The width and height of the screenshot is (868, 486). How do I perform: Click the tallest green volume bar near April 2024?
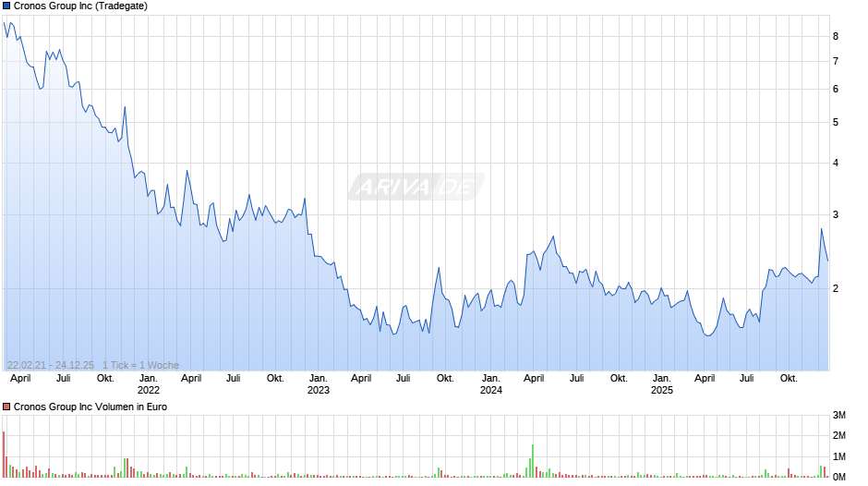tap(533, 461)
